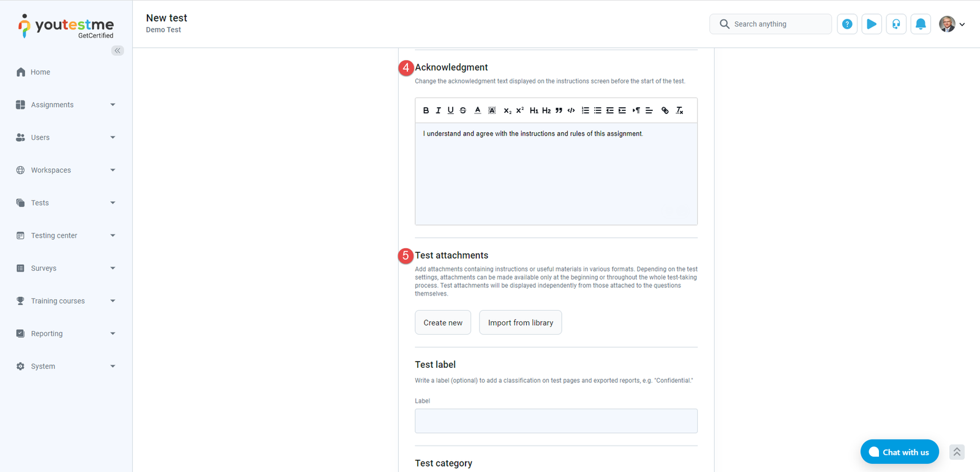Open Chat with us widget
The height and width of the screenshot is (472, 980).
pyautogui.click(x=900, y=452)
